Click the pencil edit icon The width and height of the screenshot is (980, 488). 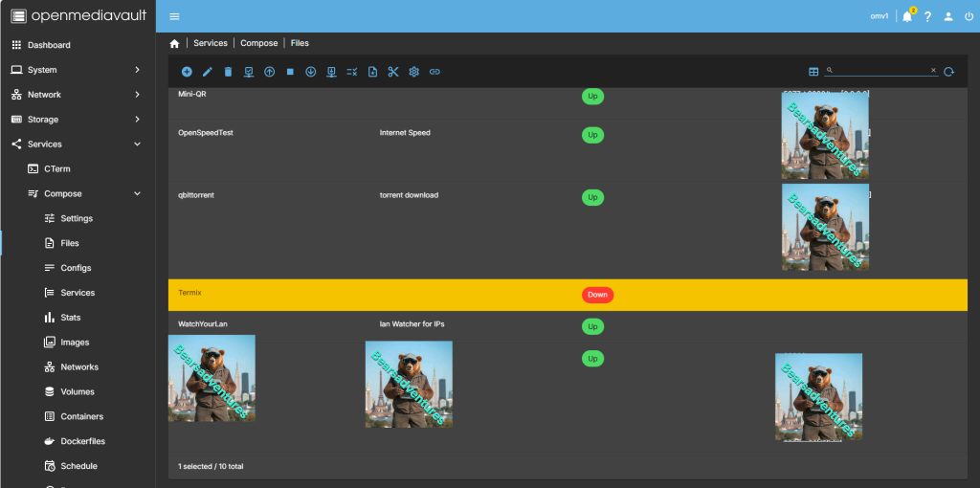click(208, 72)
